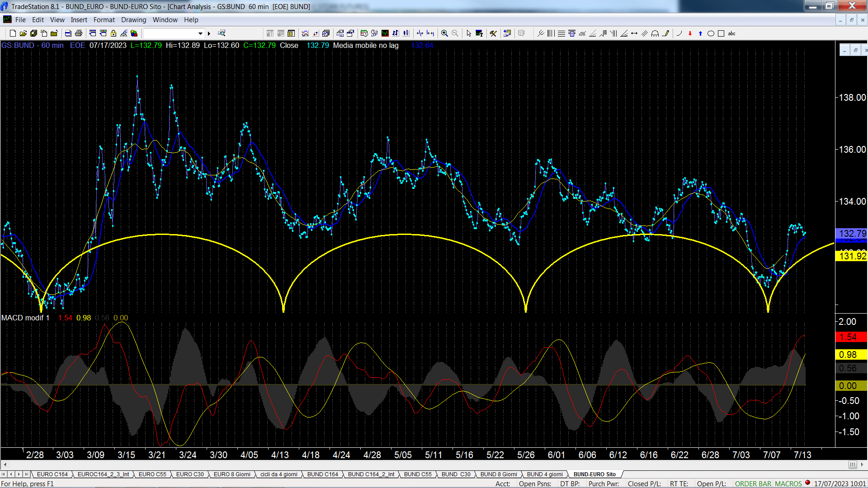Select the speed resistance arcs tool
The width and height of the screenshot is (868, 488).
point(582,33)
